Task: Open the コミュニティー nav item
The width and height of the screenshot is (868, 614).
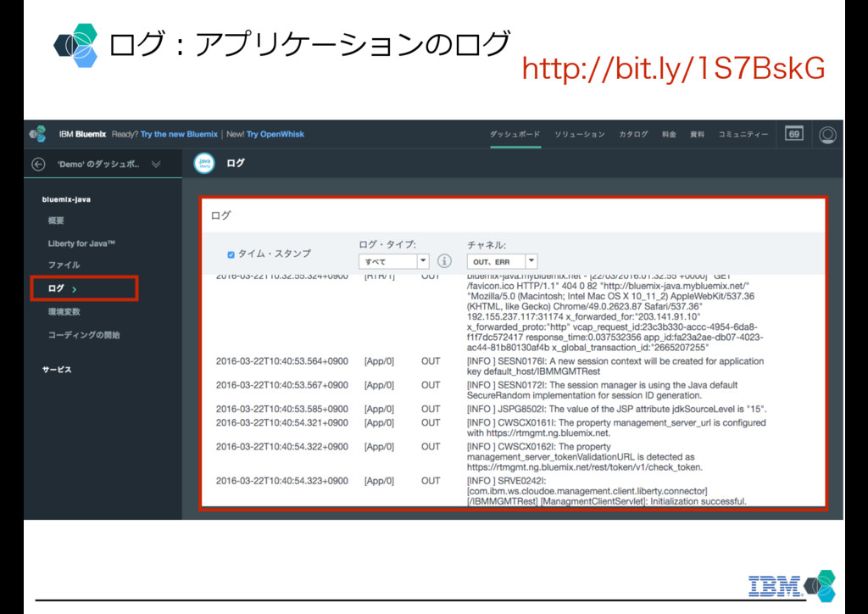Action: [x=743, y=134]
